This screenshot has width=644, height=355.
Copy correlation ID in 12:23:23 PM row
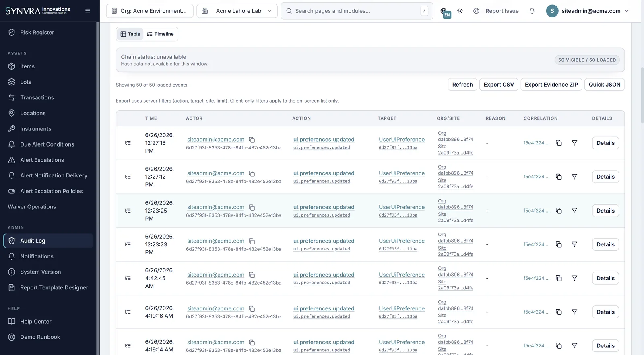(559, 244)
